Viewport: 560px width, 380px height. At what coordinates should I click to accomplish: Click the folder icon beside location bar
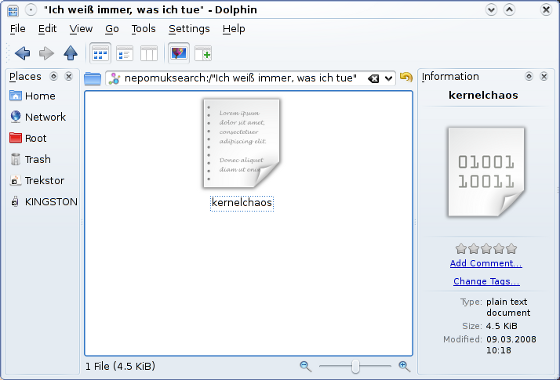92,78
